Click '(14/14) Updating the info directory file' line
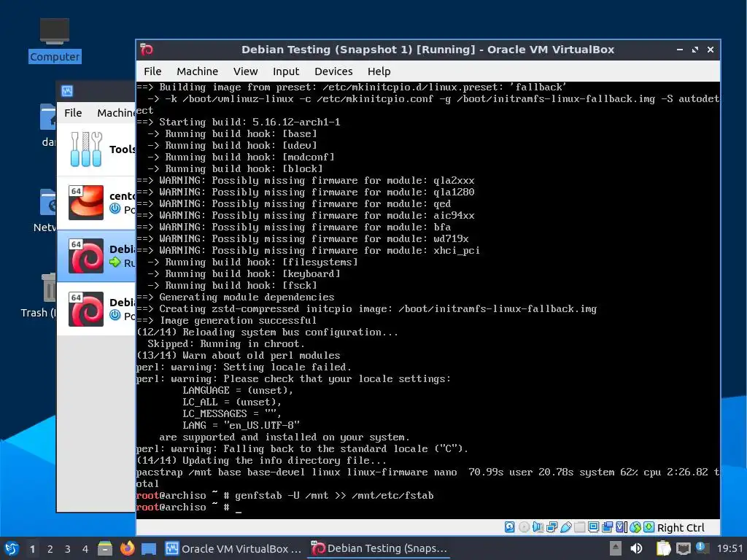 (x=262, y=461)
